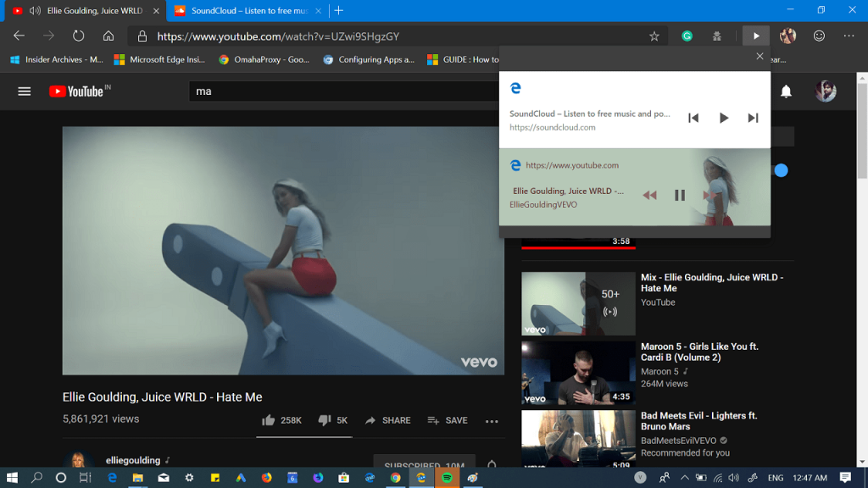Close the media controls popup
868x488 pixels.
pyautogui.click(x=759, y=57)
